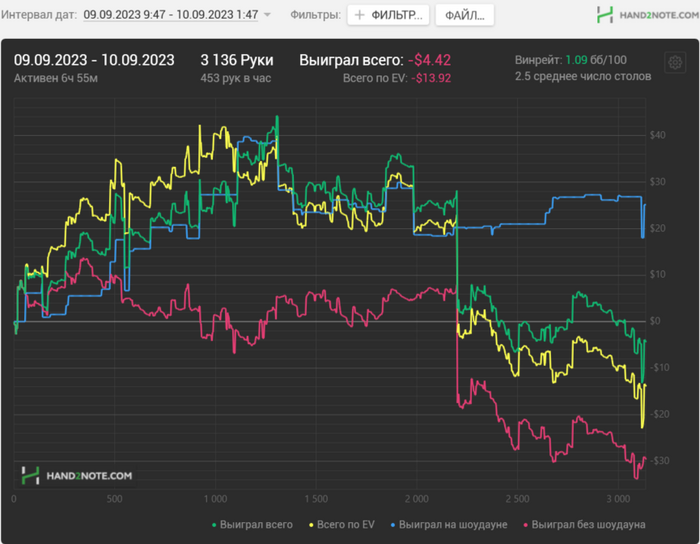
Task: Click the ФАЙЛ... button
Action: pos(465,15)
